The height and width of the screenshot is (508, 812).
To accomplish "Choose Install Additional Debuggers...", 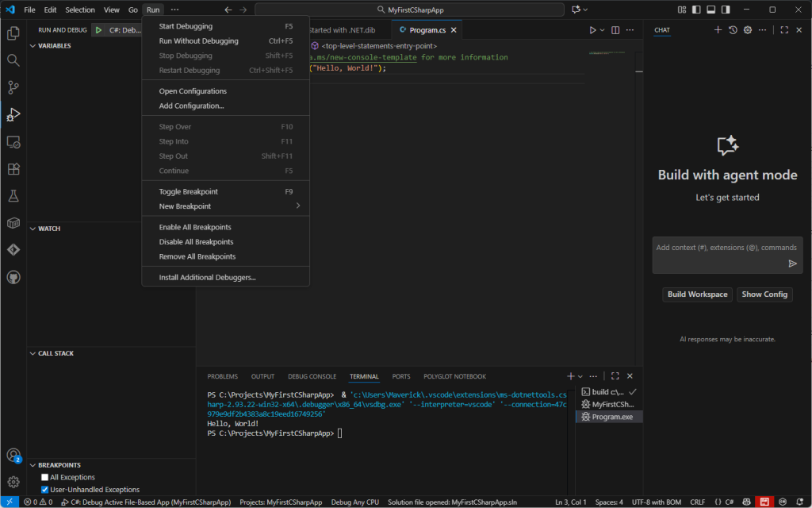I will 226,277.
